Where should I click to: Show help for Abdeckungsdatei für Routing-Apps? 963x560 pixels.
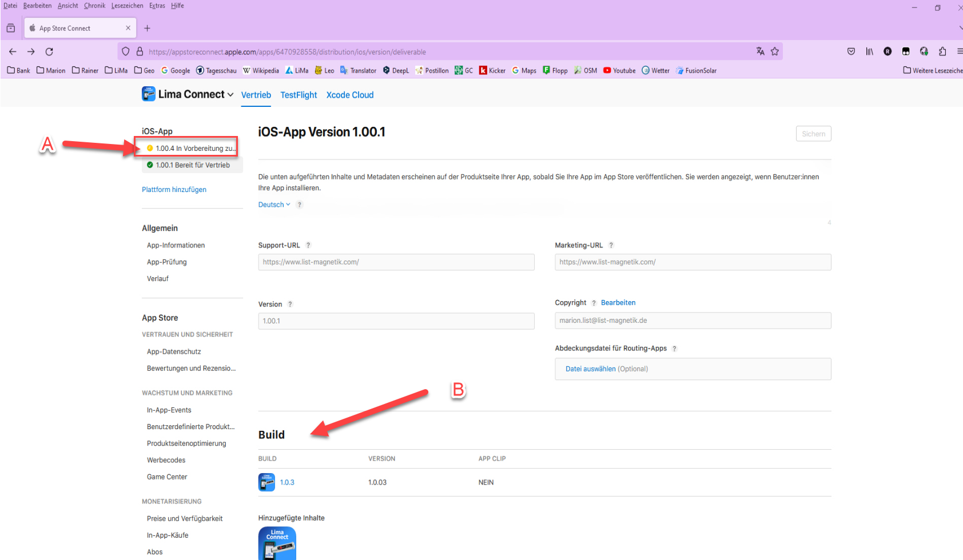coord(675,349)
